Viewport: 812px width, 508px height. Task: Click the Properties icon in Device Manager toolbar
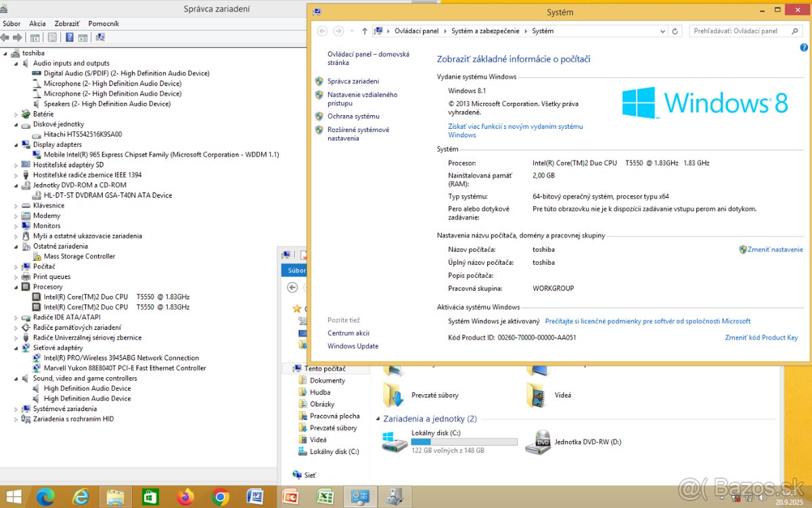coord(52,37)
